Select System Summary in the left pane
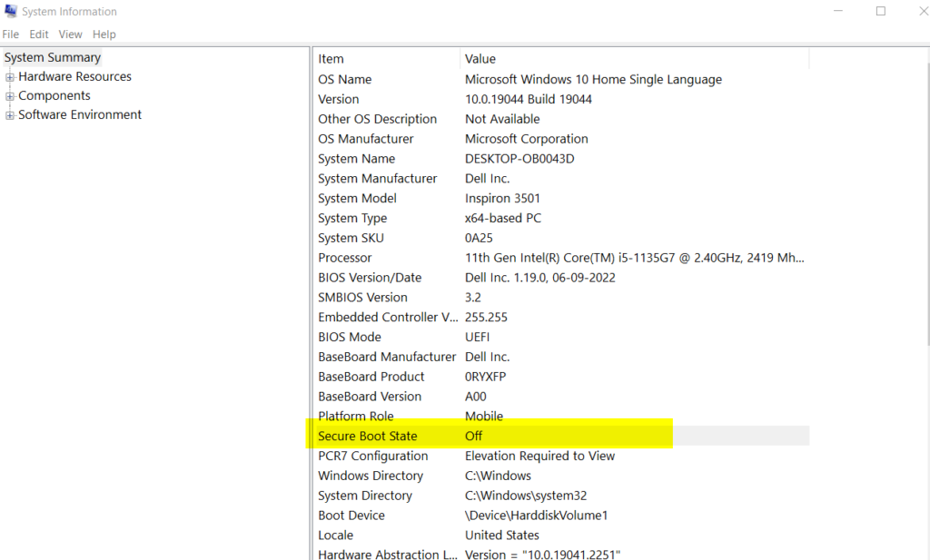The image size is (930, 560). pos(52,57)
